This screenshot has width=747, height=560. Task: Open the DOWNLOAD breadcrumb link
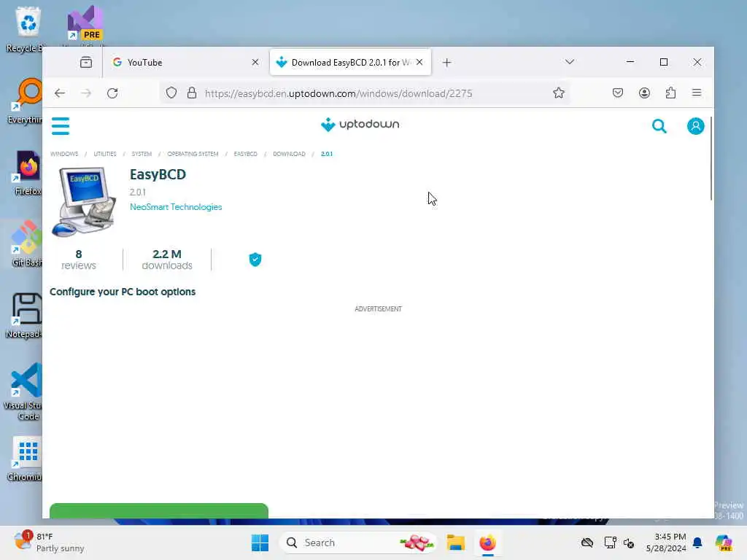point(289,154)
